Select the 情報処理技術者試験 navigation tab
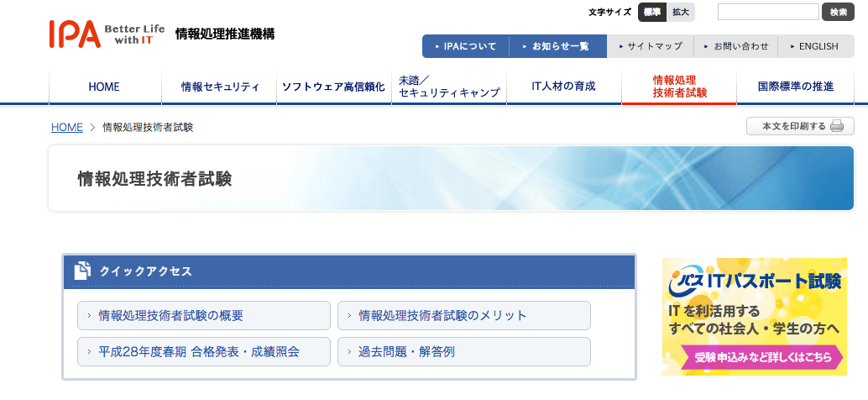Screen dimensions: 868x400 tap(679, 87)
